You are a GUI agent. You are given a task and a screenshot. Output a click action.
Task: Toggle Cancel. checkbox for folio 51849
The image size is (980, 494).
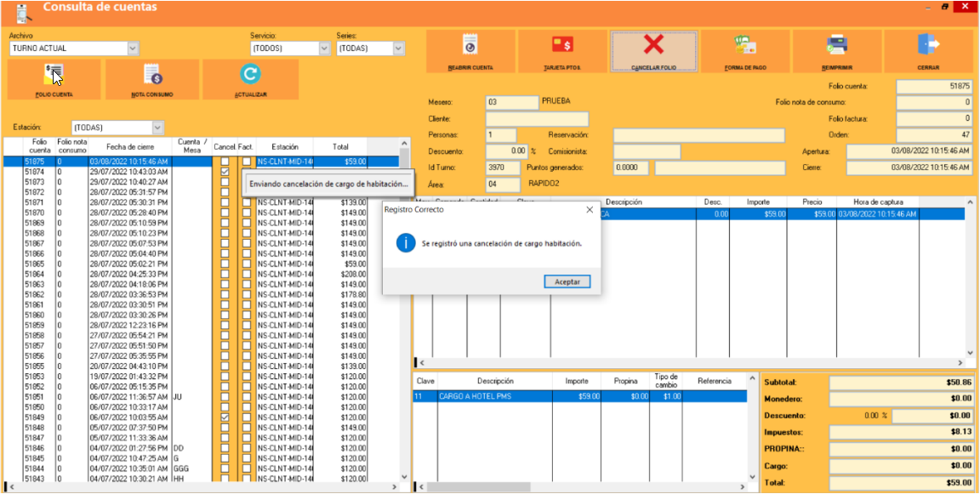[x=225, y=417]
